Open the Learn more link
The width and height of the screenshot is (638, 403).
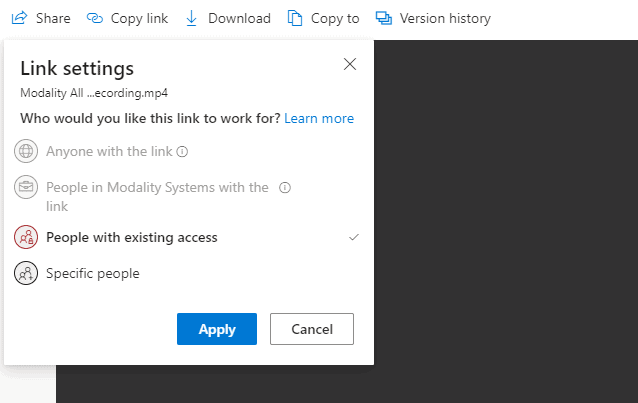319,118
